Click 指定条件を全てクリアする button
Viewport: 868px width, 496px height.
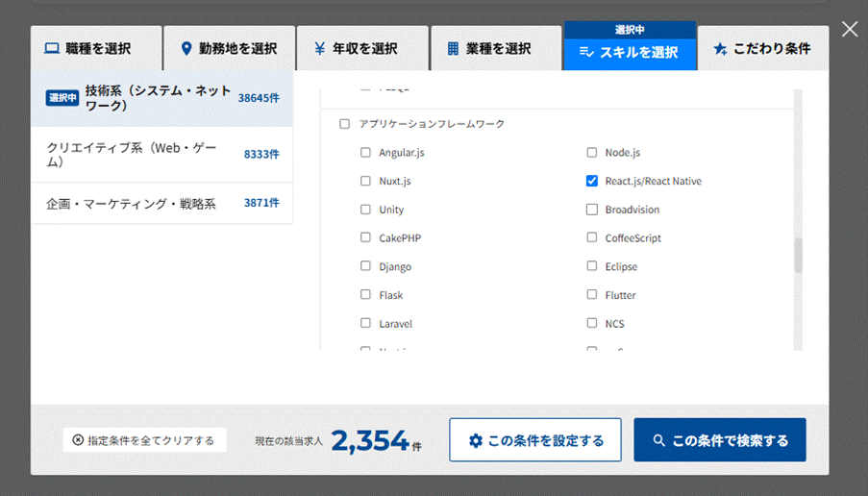(144, 440)
